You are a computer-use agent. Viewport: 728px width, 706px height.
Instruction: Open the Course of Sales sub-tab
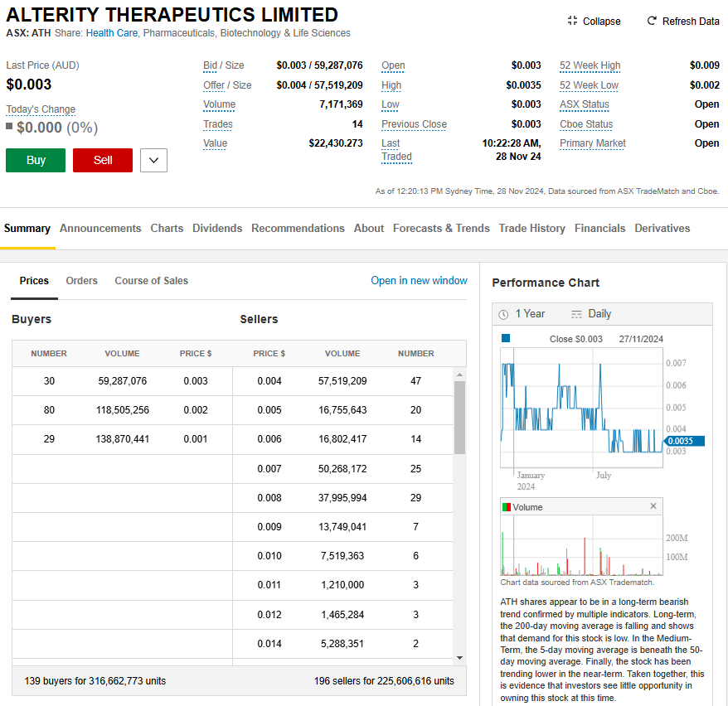click(152, 281)
